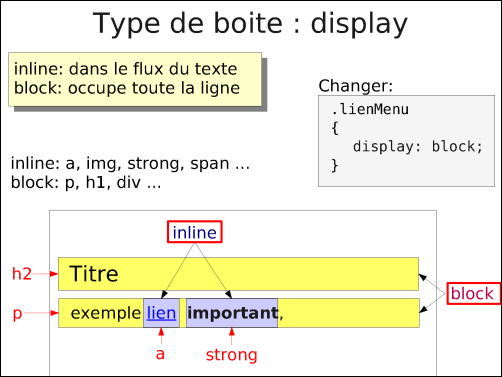Click the 'inline: a, img, strong, span' line
Viewport: 502px width, 377px height.
pyautogui.click(x=130, y=164)
